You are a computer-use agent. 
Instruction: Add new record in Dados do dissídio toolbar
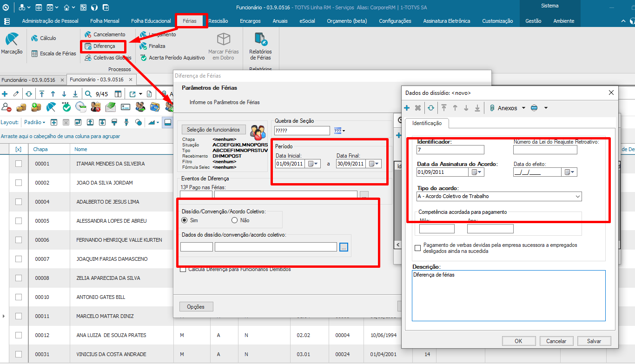(x=407, y=108)
